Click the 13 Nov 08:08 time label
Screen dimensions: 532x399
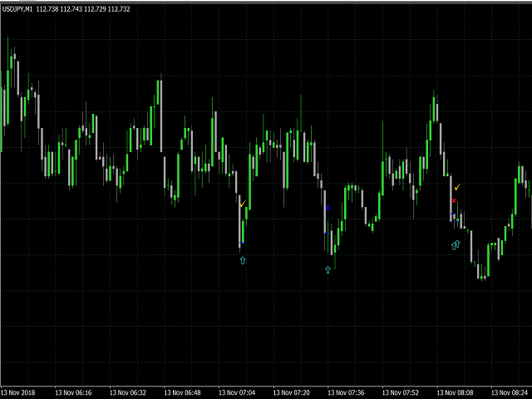click(x=454, y=392)
